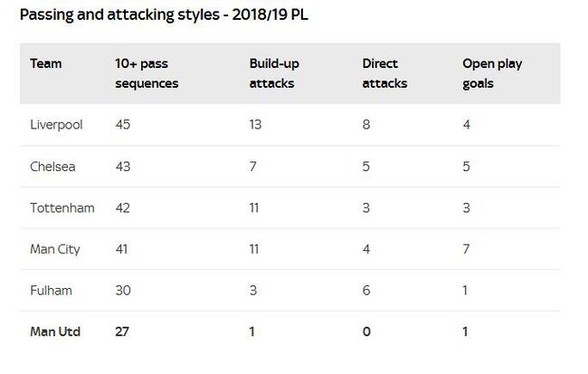Select Fulham's direct attacks value 6
588x374 pixels.
pyautogui.click(x=366, y=291)
